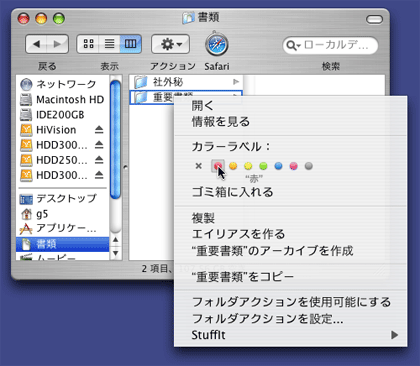Select 書類 in the sidebar

63,244
